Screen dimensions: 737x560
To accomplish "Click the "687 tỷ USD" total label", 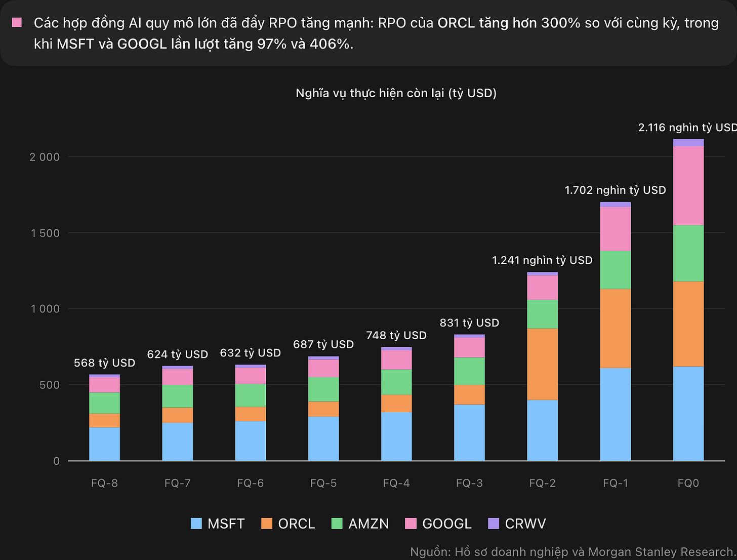I will (x=323, y=344).
